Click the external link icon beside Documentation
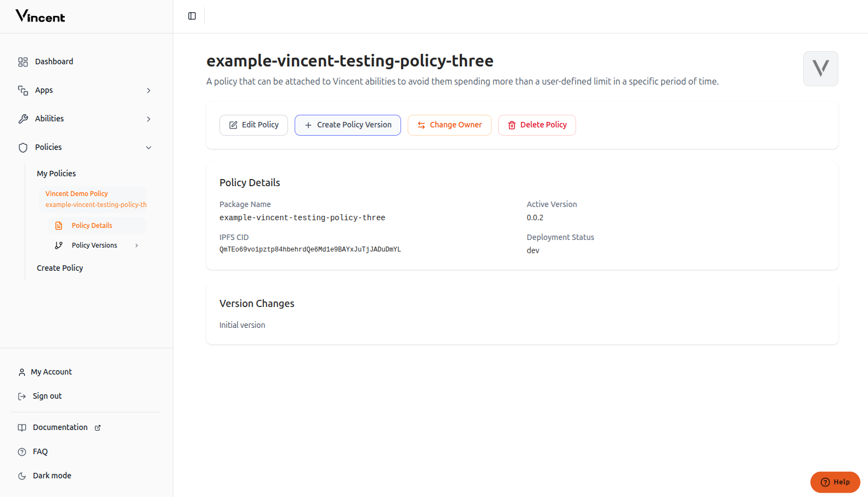The image size is (868, 497). [x=98, y=428]
